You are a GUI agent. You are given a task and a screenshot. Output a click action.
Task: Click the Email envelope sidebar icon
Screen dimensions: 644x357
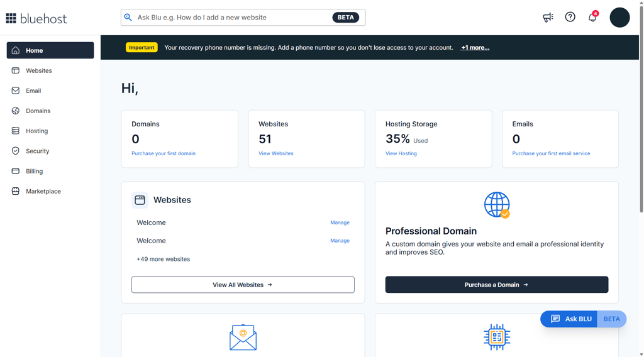coord(16,91)
